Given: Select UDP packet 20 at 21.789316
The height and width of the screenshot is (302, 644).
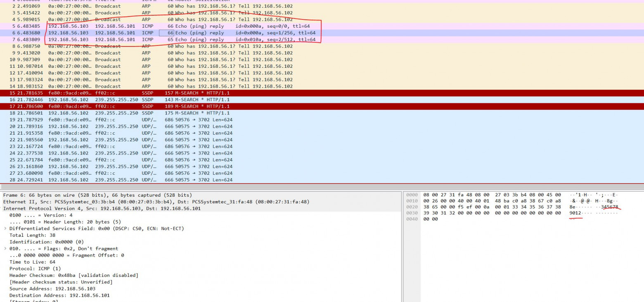Looking at the screenshot, I should [322, 126].
